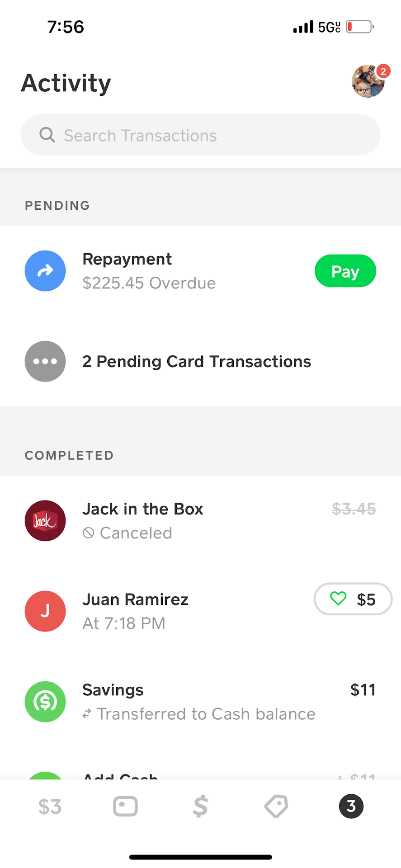Open the crossed-out $3.45 amount
This screenshot has height=868, width=401.
coord(354,509)
